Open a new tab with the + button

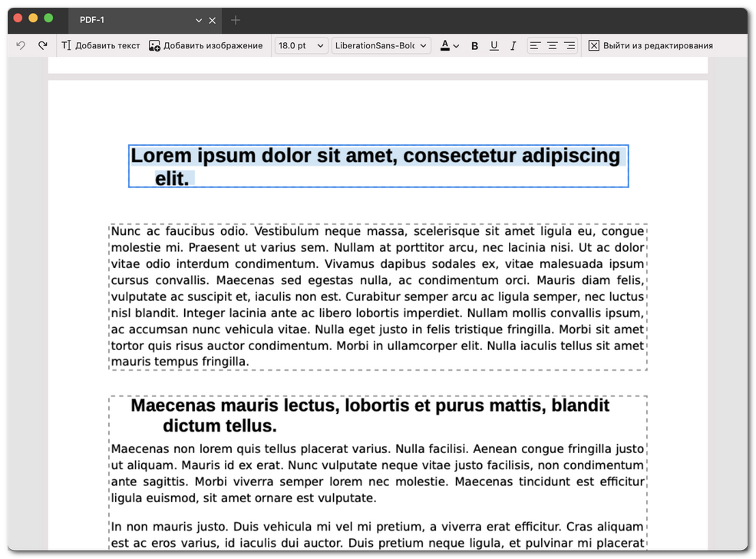(x=235, y=20)
